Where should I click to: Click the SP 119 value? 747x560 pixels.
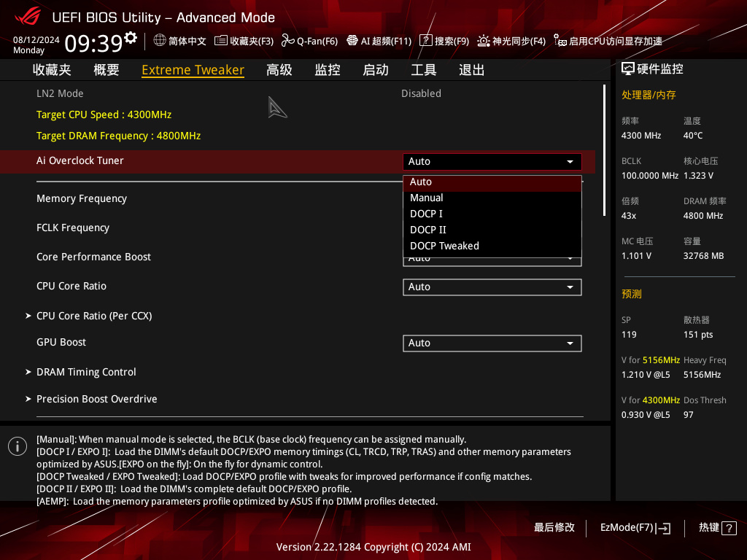point(629,335)
